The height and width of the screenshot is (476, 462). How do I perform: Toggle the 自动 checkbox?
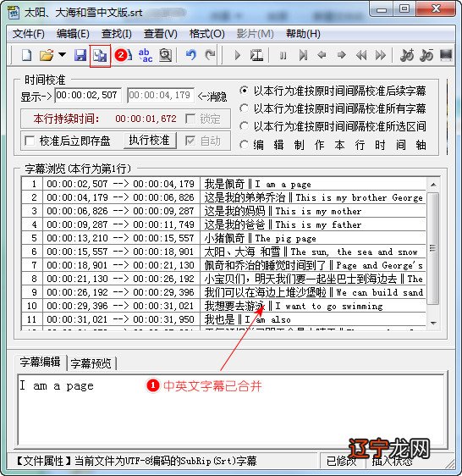pos(190,141)
